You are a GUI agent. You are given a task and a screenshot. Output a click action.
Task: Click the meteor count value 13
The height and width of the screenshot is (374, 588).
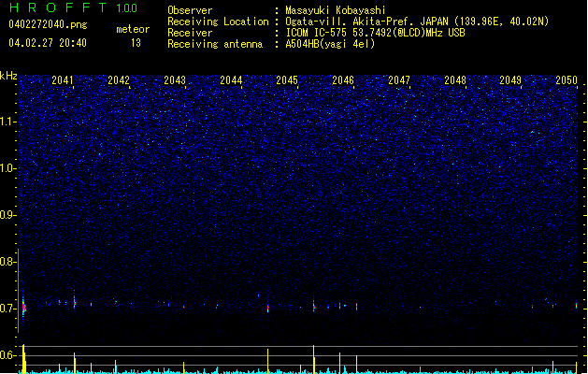136,43
